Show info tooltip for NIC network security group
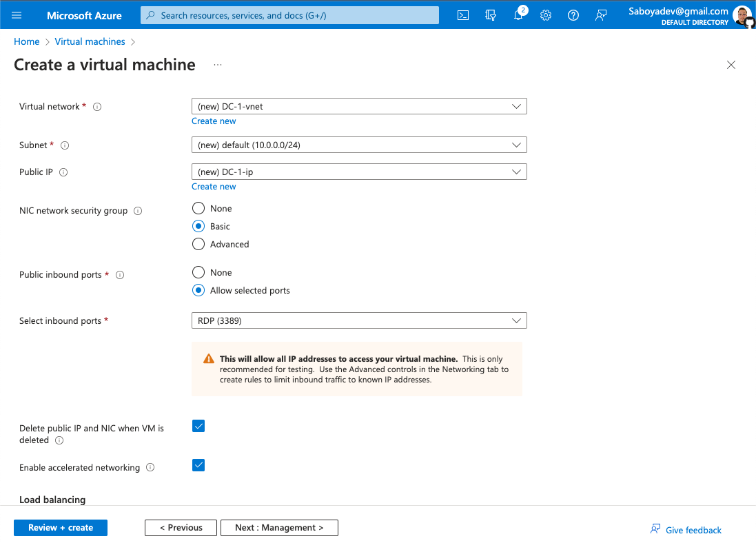Screen dimensions: 756x543 click(138, 211)
